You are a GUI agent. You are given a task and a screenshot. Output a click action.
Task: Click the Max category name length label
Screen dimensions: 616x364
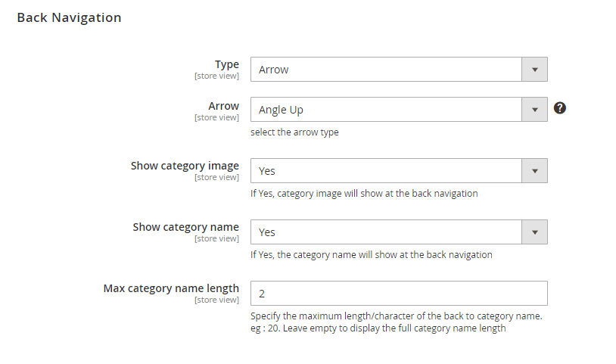click(171, 288)
